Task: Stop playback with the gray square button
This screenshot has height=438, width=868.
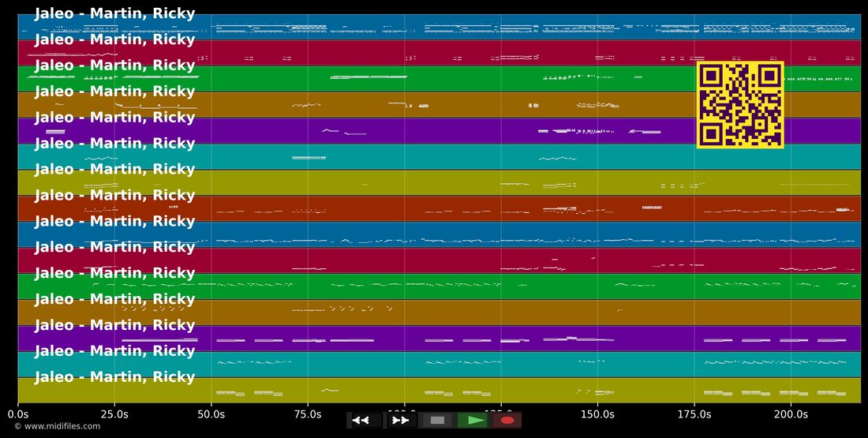Action: pyautogui.click(x=437, y=421)
